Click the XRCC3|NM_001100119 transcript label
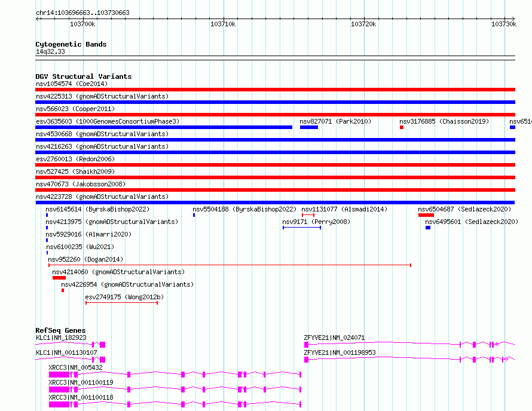Image resolution: width=532 pixels, height=411 pixels. click(x=81, y=382)
